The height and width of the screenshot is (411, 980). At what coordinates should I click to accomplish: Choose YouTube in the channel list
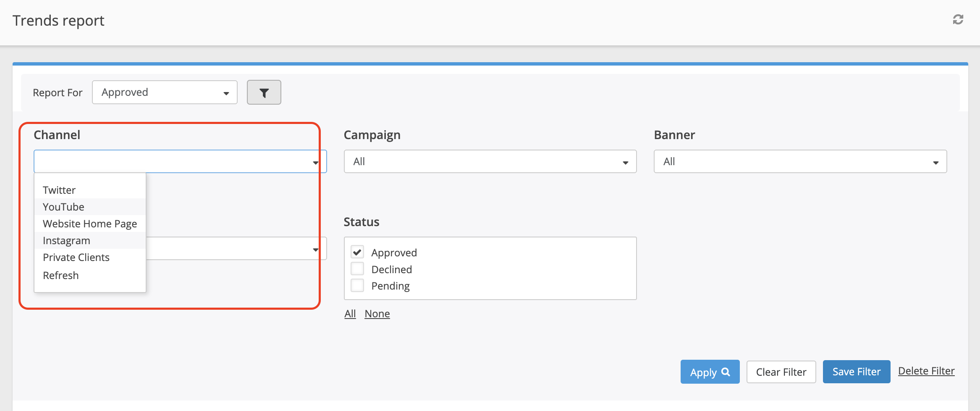pos(63,207)
